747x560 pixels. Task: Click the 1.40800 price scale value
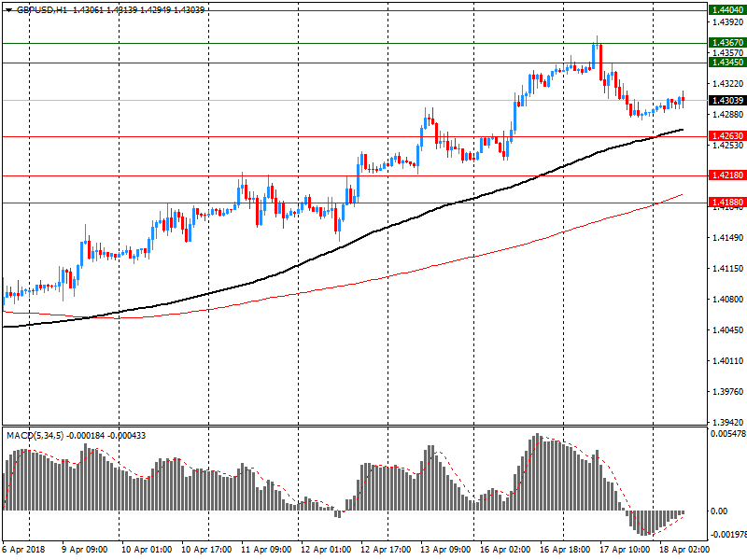(x=727, y=299)
